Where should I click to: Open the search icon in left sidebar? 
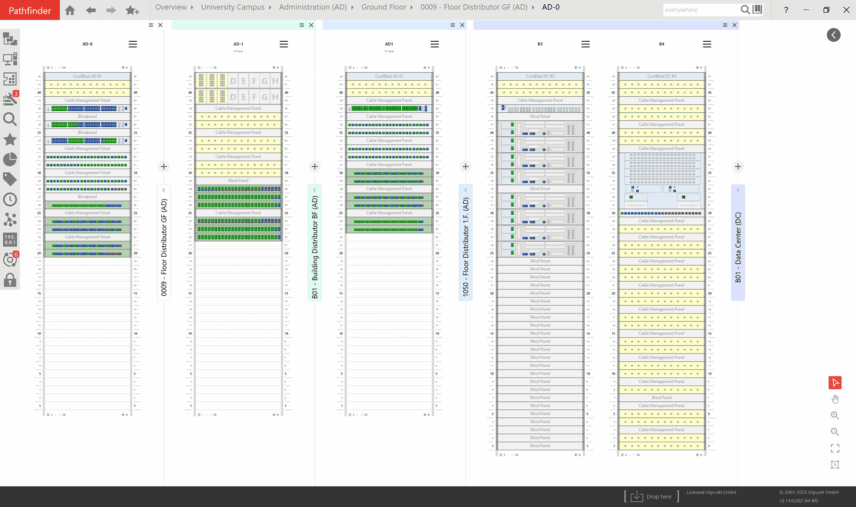(10, 119)
